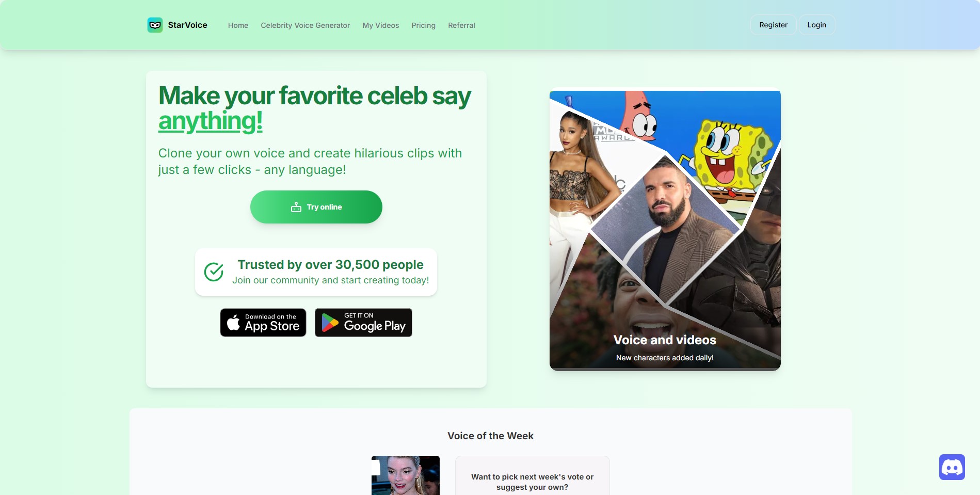Click the Voice of the Week heading
The height and width of the screenshot is (495, 980).
click(490, 436)
